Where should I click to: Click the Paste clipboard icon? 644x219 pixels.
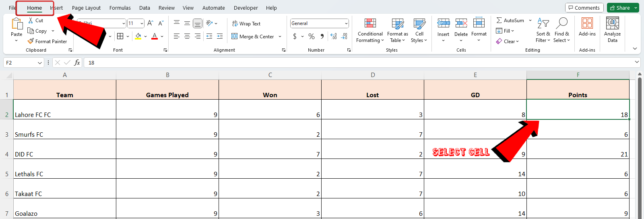coord(17,24)
